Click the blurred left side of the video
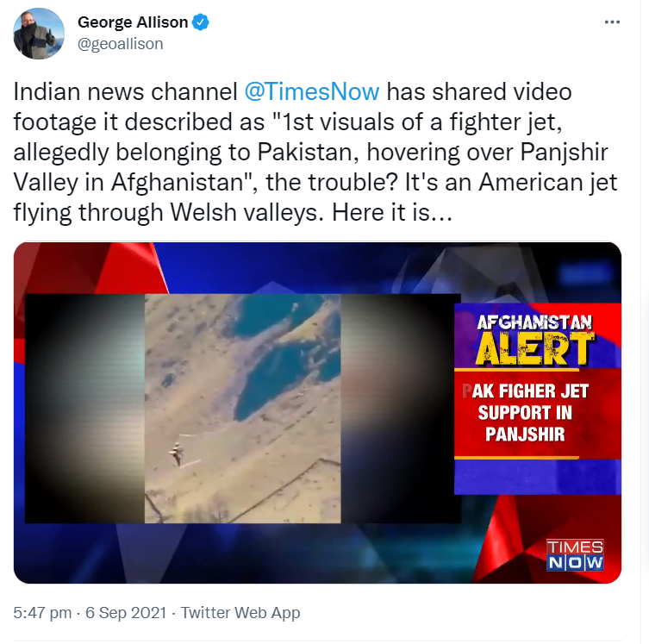Screen dimensions: 649x644 click(x=84, y=409)
